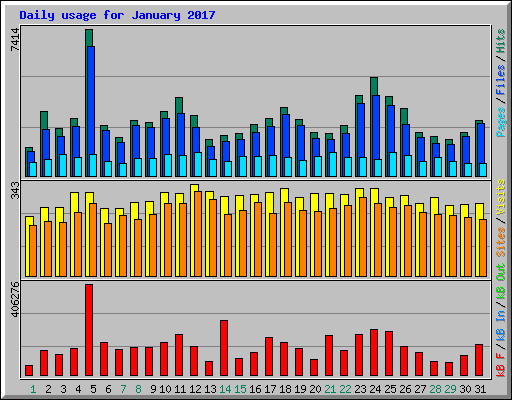The height and width of the screenshot is (400, 512).
Task: Click day label 31 on x-axis
Action: 480,389
